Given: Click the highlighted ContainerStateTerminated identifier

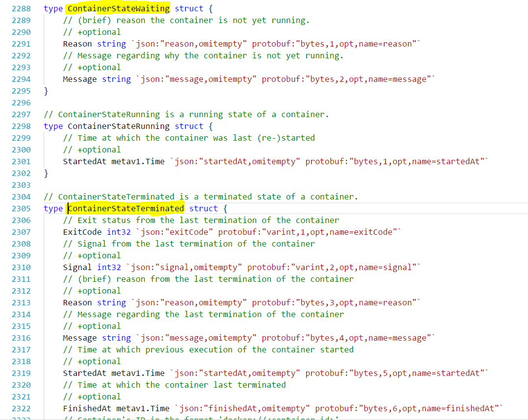Looking at the screenshot, I should click(126, 208).
